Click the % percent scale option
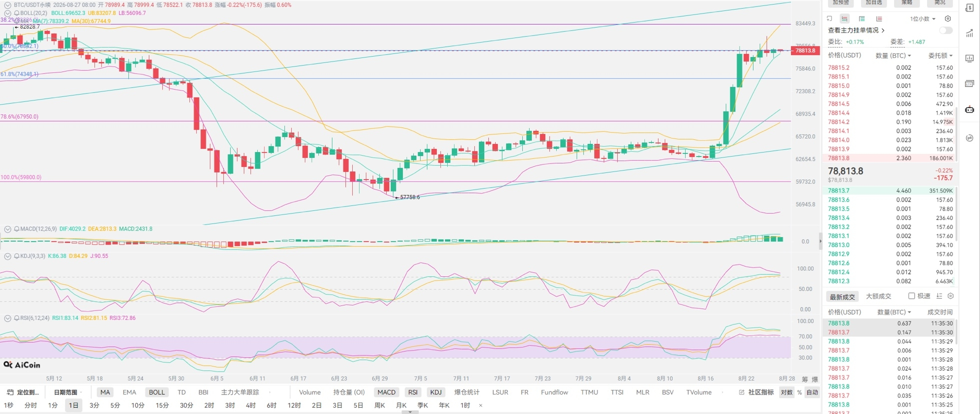The image size is (980, 414). coord(799,392)
